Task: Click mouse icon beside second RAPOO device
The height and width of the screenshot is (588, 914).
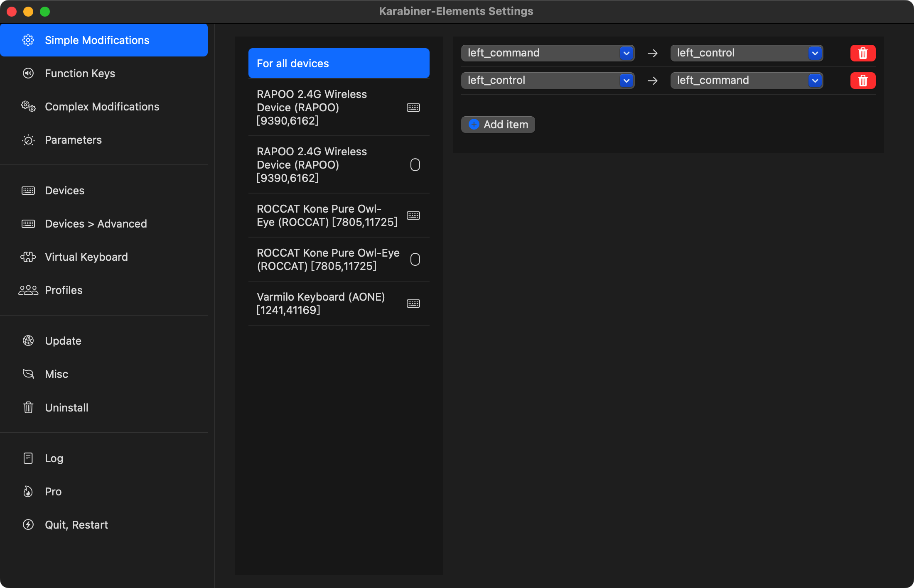Action: click(x=415, y=165)
